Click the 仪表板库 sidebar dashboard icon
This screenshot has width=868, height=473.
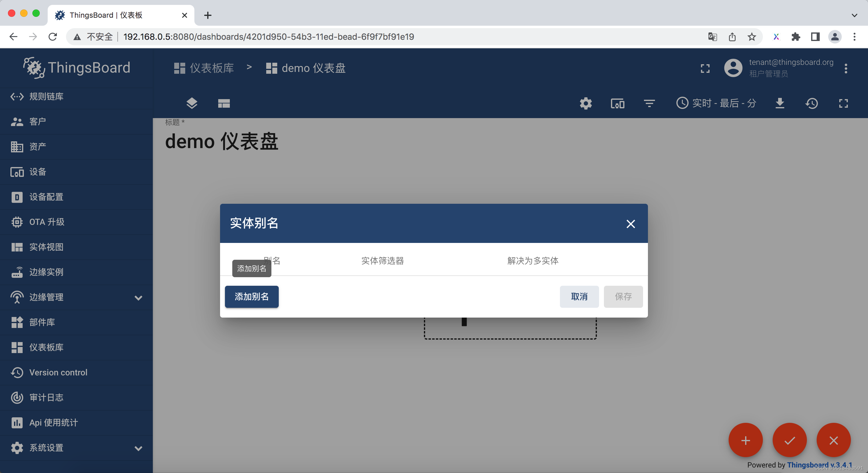click(x=17, y=347)
